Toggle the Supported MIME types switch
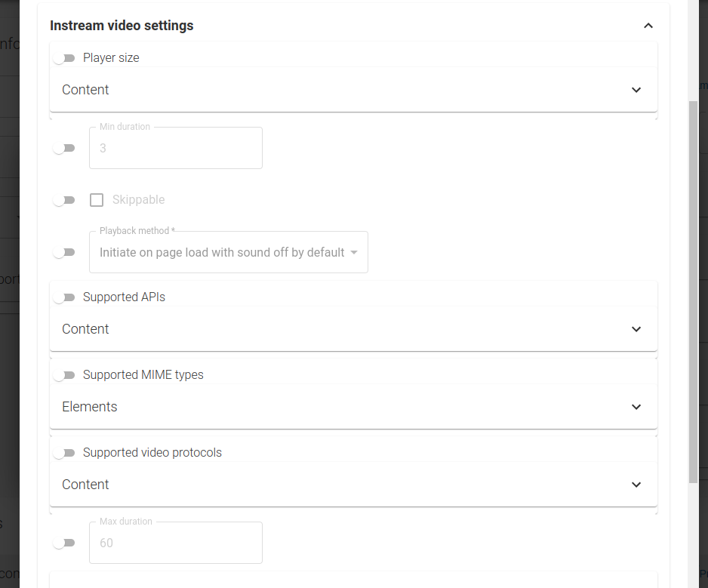This screenshot has height=588, width=708. 64,375
